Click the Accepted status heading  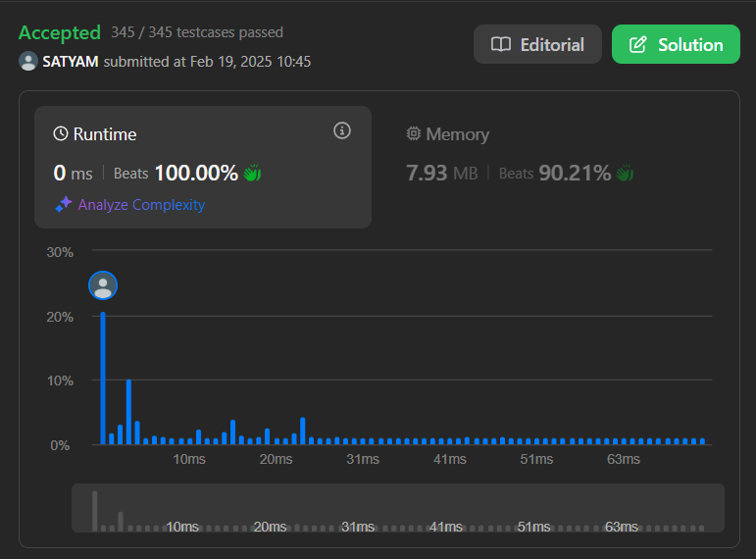click(60, 32)
